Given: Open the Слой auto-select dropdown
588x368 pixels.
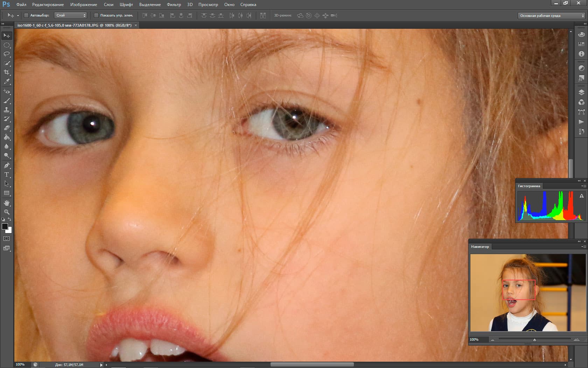Looking at the screenshot, I should click(71, 15).
